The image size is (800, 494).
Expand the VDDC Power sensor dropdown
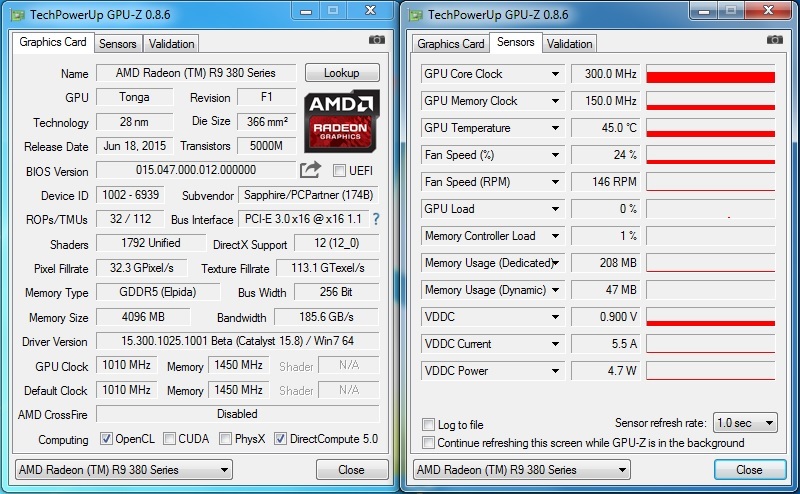click(x=555, y=371)
